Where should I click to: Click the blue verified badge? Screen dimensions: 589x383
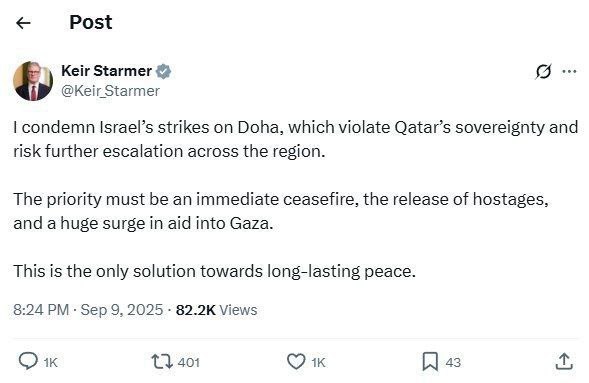coord(163,71)
